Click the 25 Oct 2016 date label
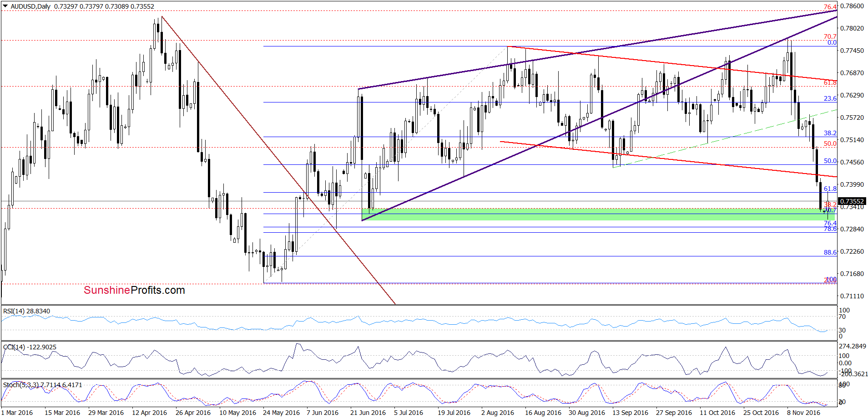868x419 pixels. coord(761,413)
